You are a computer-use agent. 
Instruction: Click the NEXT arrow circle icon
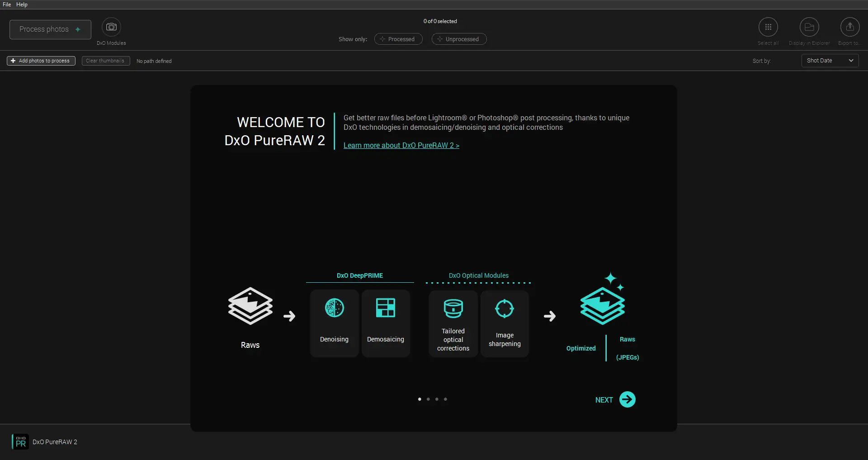point(627,399)
